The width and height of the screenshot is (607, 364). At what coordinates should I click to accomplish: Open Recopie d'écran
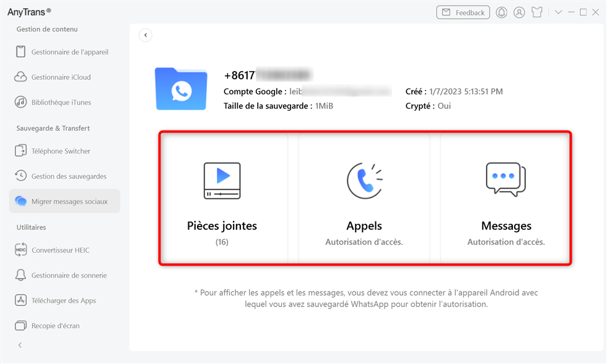pyautogui.click(x=64, y=326)
